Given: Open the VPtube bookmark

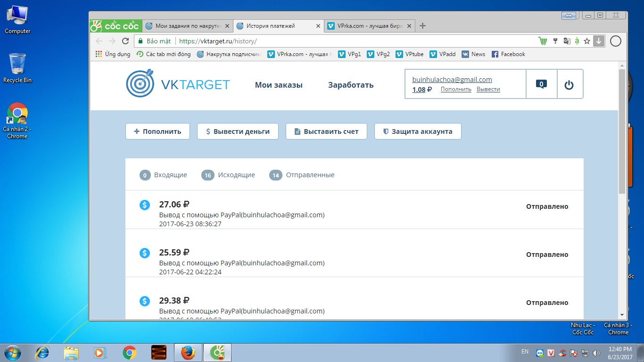Looking at the screenshot, I should pyautogui.click(x=409, y=54).
